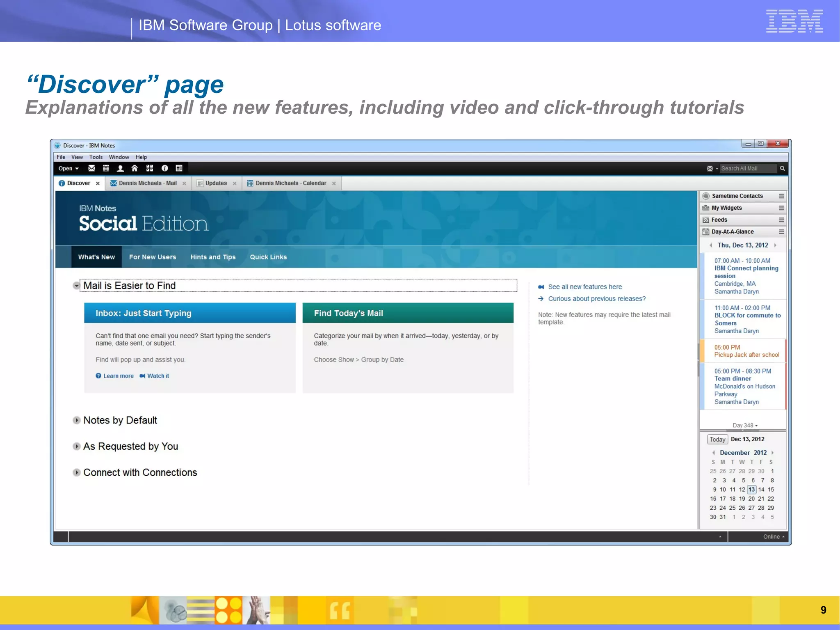The image size is (840, 630).
Task: Select the What's New section
Action: click(x=96, y=257)
